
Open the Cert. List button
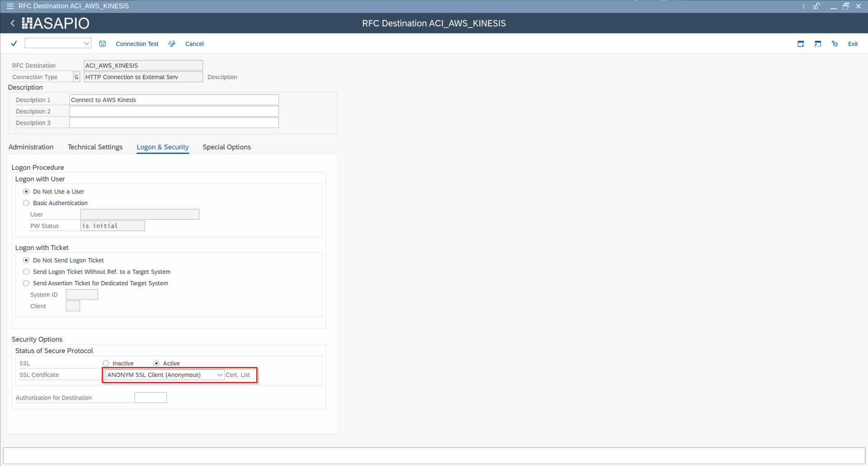tap(238, 375)
